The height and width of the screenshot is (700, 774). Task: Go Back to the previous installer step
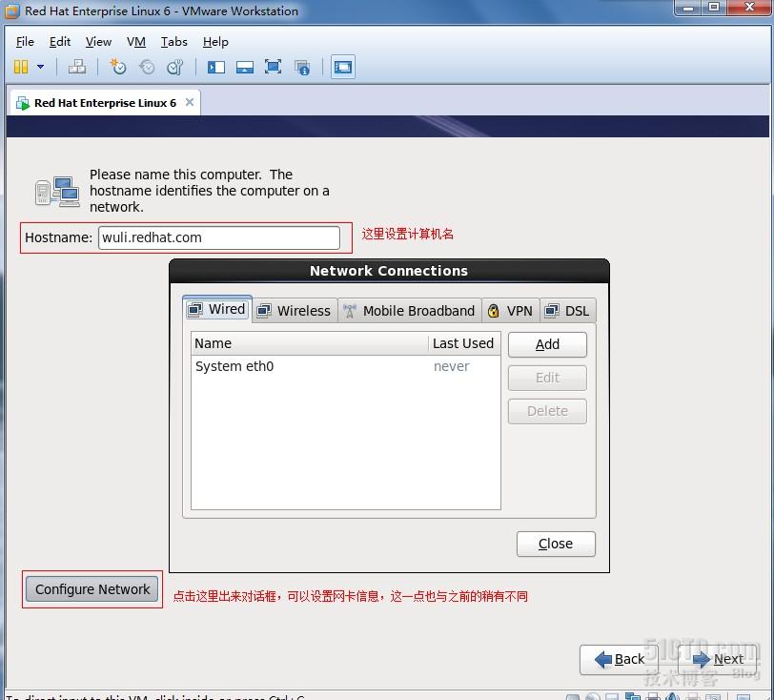click(x=619, y=660)
